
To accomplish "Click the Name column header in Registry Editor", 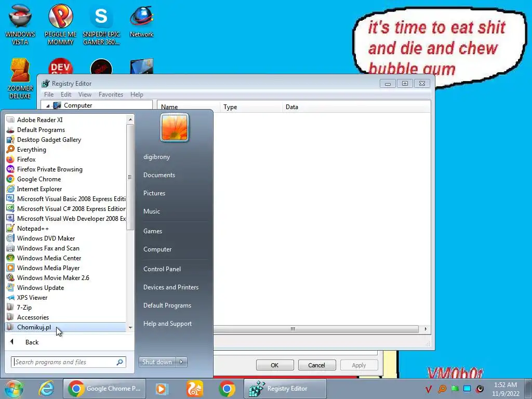I will [189, 107].
